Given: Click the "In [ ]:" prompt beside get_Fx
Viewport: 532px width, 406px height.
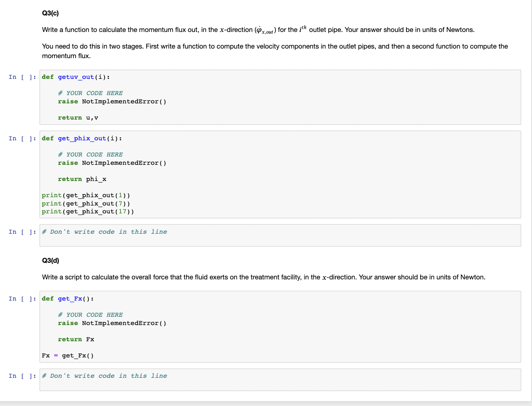Looking at the screenshot, I should [x=22, y=298].
